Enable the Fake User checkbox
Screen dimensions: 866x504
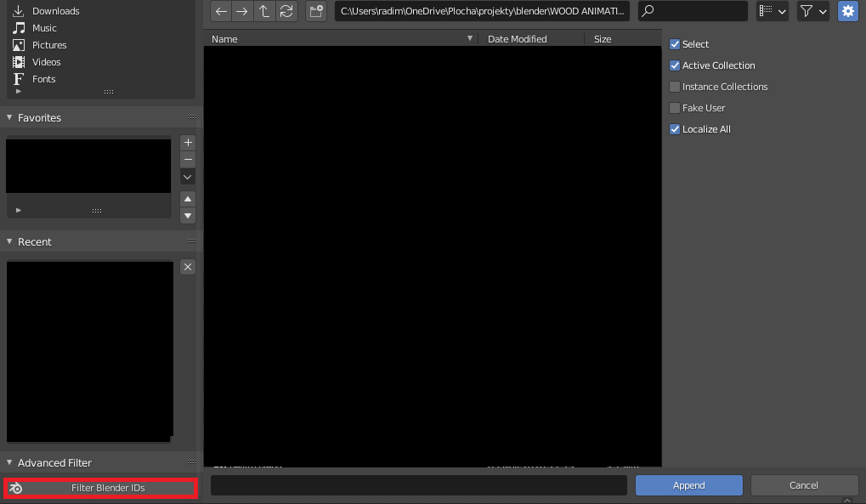pyautogui.click(x=675, y=108)
